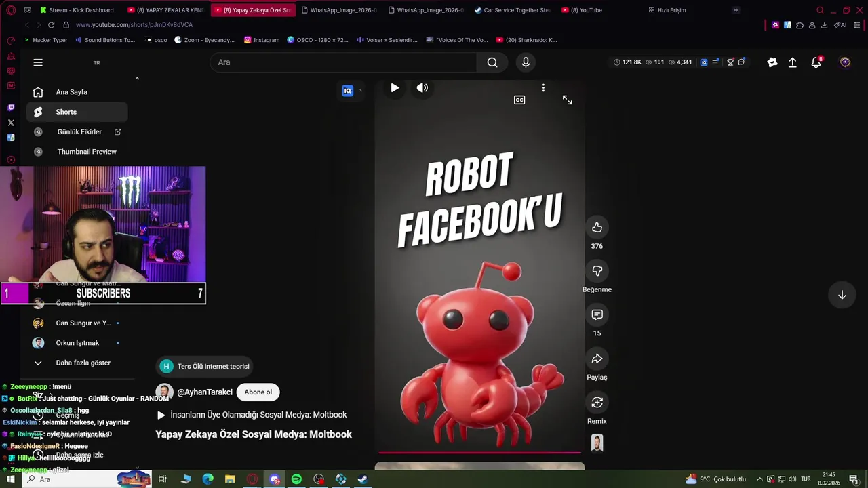Collapse sidebar section with the up caret
Image resolution: width=868 pixels, height=488 pixels.
(x=137, y=79)
